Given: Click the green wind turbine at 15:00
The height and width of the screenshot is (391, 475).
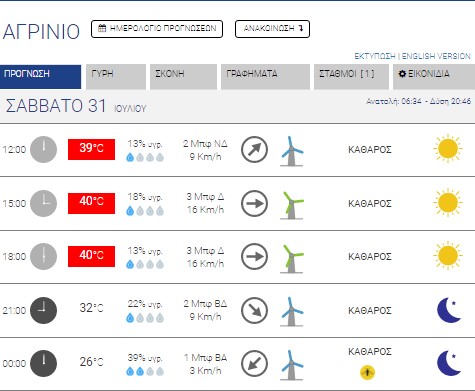Looking at the screenshot, I should pos(292,205).
